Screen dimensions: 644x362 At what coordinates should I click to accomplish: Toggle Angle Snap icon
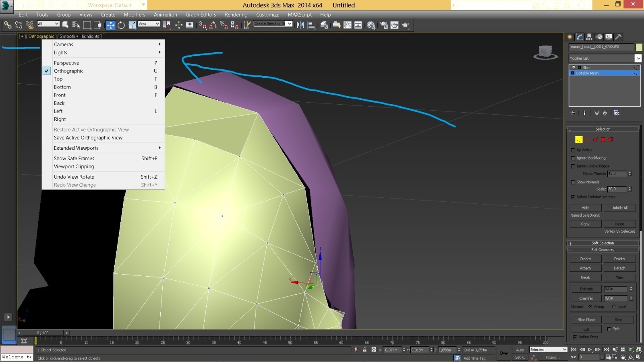213,25
